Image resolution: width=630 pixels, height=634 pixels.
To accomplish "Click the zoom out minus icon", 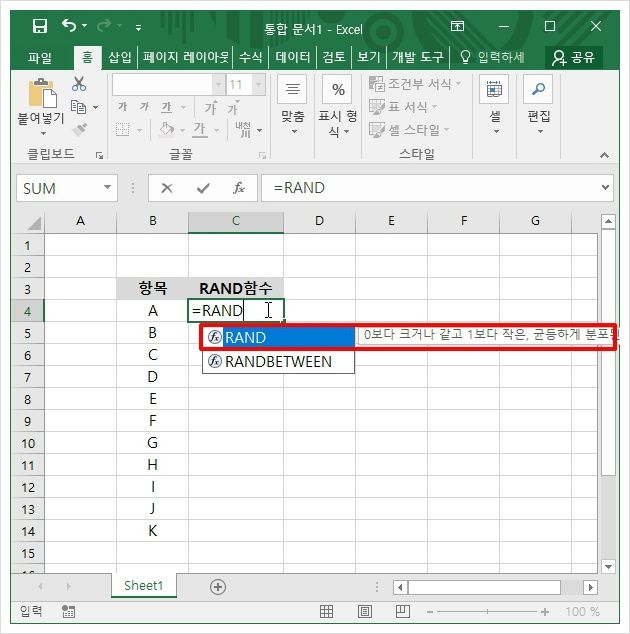I will (430, 612).
